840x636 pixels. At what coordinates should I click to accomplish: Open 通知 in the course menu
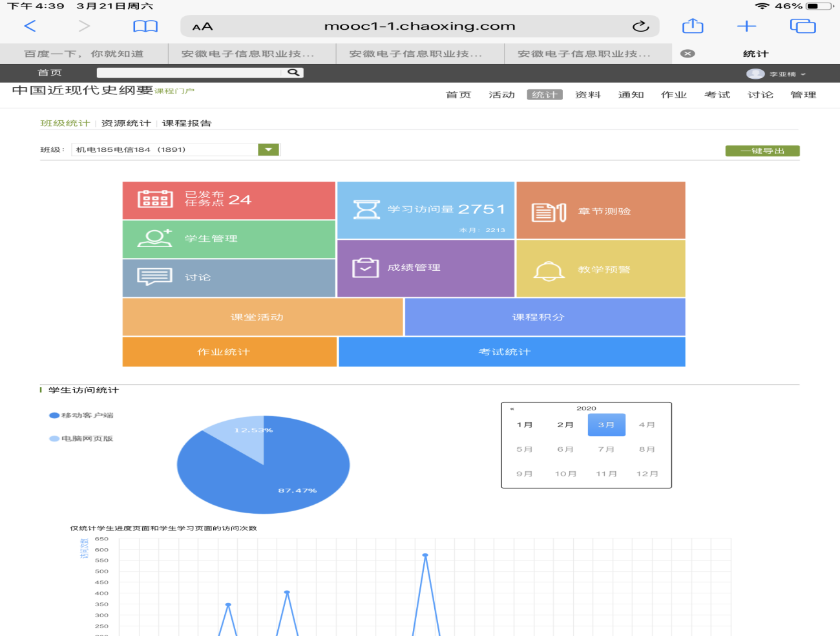631,95
